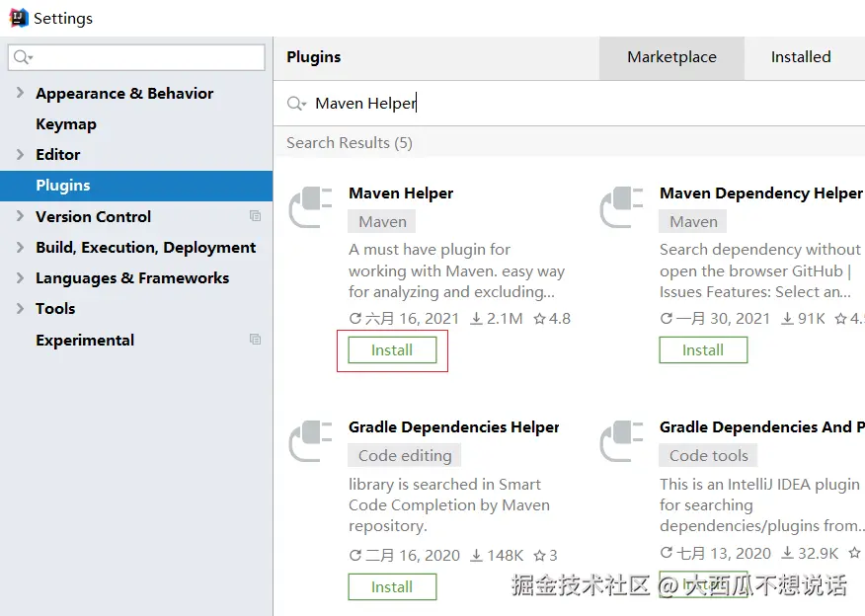Image resolution: width=865 pixels, height=616 pixels.
Task: Click Maven Helper update date 16, 2021
Action: coord(405,319)
